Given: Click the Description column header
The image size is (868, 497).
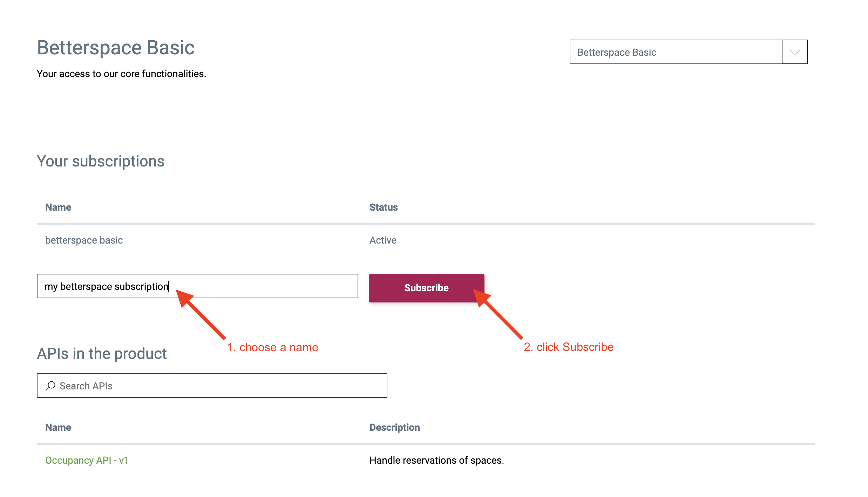Looking at the screenshot, I should coord(394,428).
